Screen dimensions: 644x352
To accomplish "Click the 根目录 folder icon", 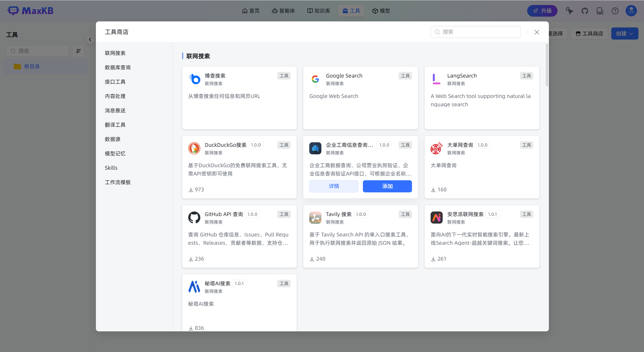I will pyautogui.click(x=17, y=66).
